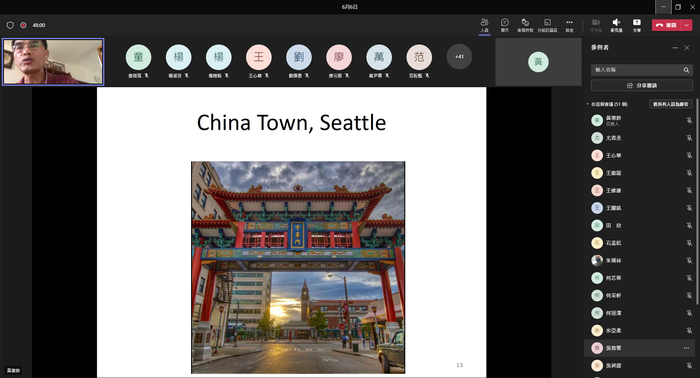Screen dimensions: 700x378
Task: Open the People (人員) panel button
Action: pos(484,25)
